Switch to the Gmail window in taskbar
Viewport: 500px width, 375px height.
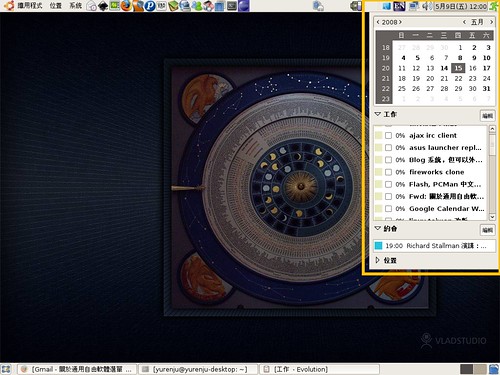77,369
